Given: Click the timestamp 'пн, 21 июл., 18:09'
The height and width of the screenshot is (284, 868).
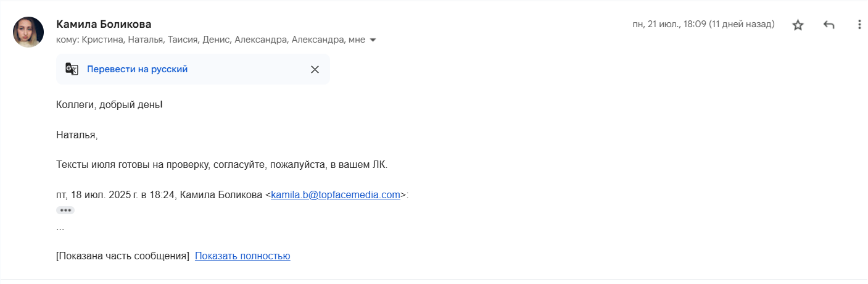Looking at the screenshot, I should [669, 25].
